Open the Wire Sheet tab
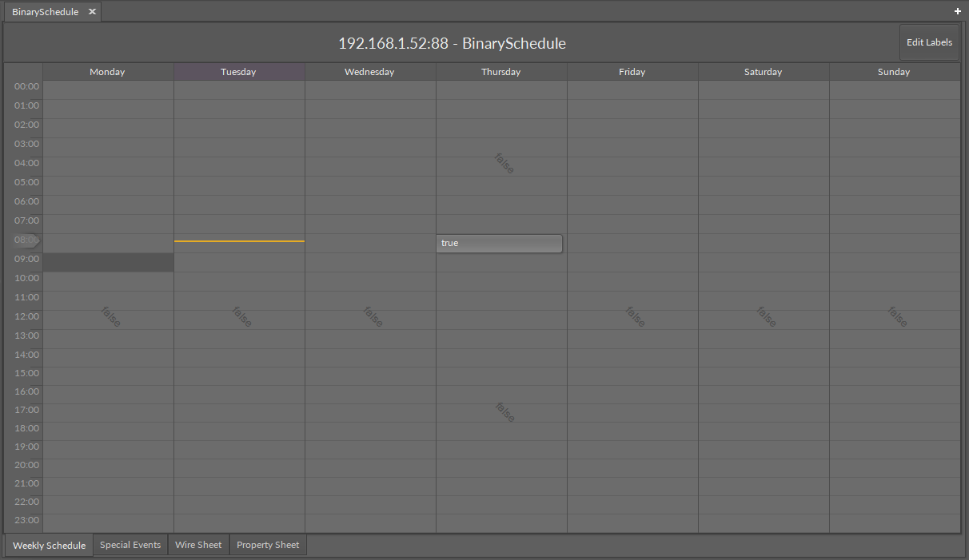The height and width of the screenshot is (560, 969). point(198,545)
